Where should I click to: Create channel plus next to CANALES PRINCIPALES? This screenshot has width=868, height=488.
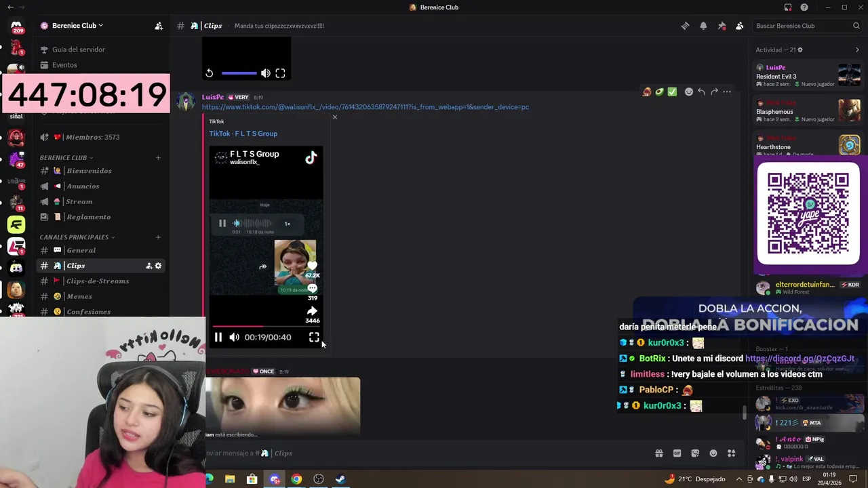[x=158, y=237]
